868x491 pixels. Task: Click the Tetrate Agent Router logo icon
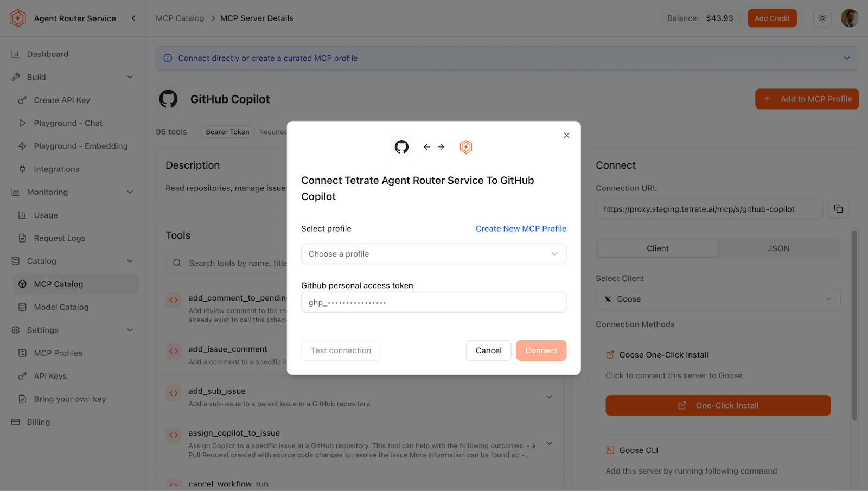pos(18,18)
